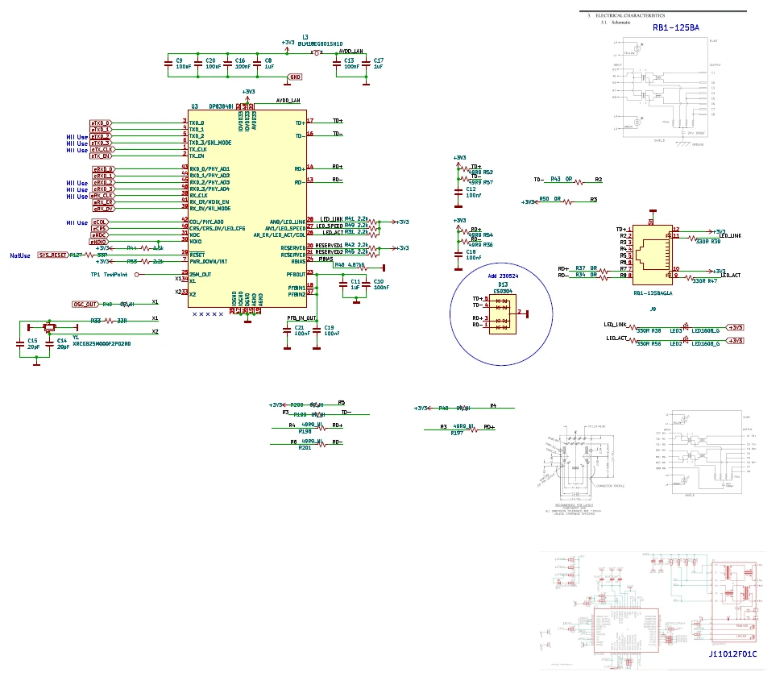Click the SYS_RESET net label
784x693 pixels.
pos(53,255)
